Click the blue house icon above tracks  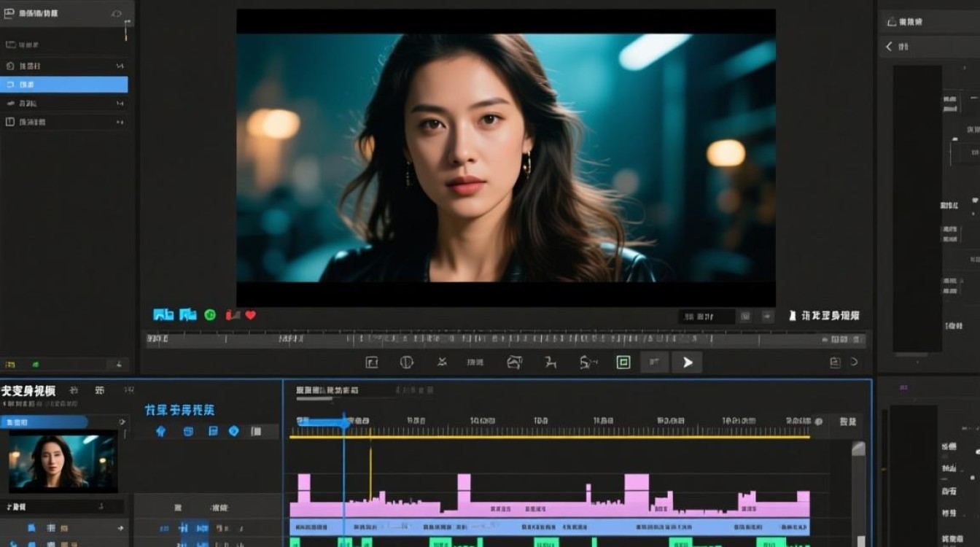point(161,431)
